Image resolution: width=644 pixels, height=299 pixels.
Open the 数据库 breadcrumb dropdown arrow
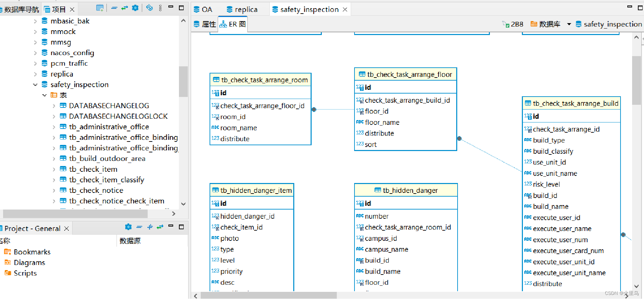569,24
